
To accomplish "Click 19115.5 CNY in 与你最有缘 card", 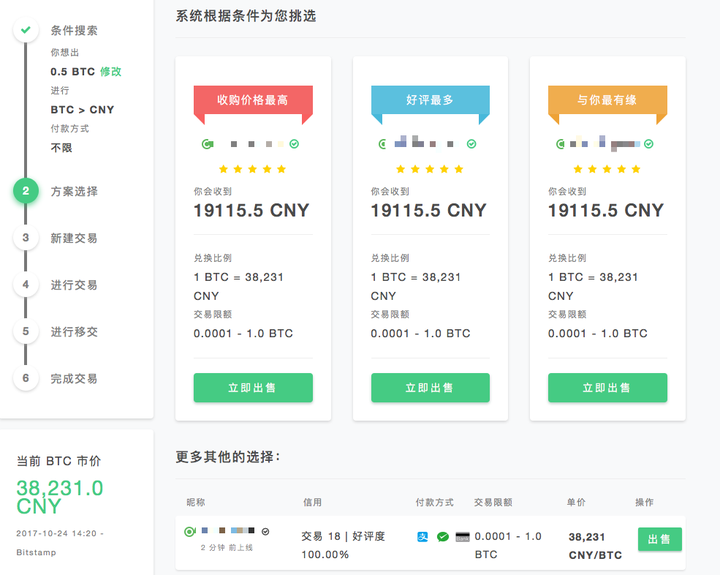I will pyautogui.click(x=606, y=210).
